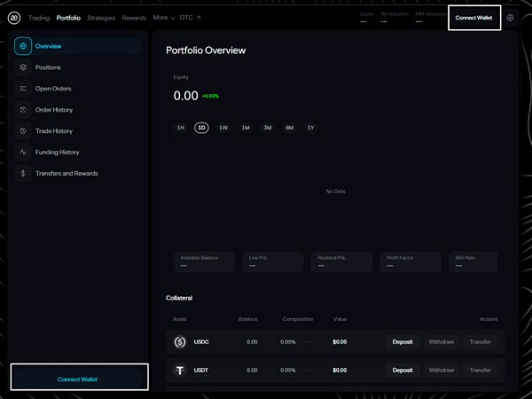Select the 1H timeframe option
Screen dimensions: 532x399
[x=180, y=128]
